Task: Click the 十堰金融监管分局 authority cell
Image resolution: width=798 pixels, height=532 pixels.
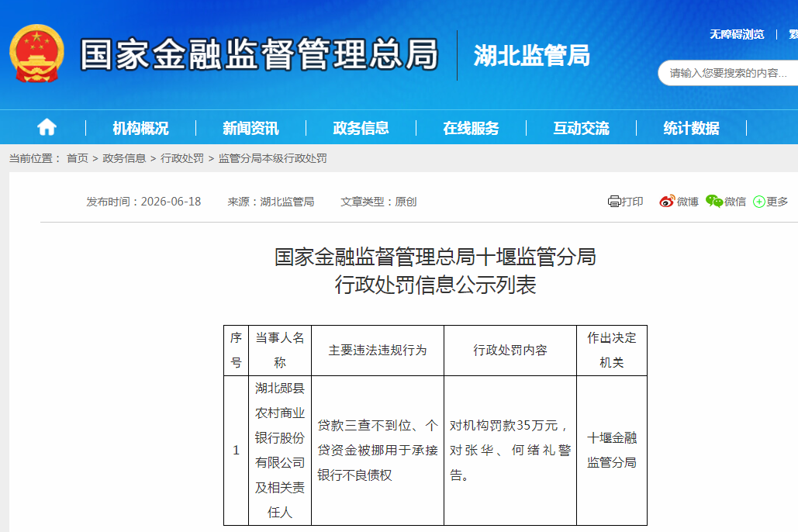Action: click(612, 451)
